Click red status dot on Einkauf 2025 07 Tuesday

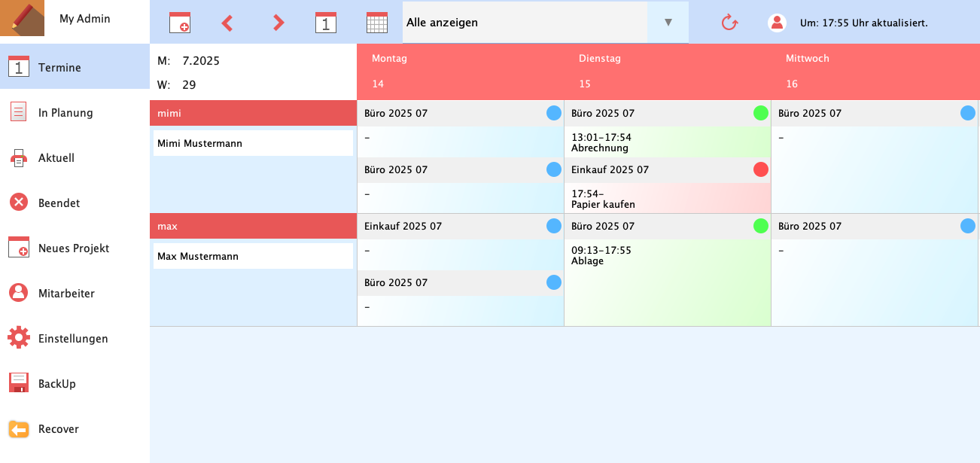coord(761,170)
